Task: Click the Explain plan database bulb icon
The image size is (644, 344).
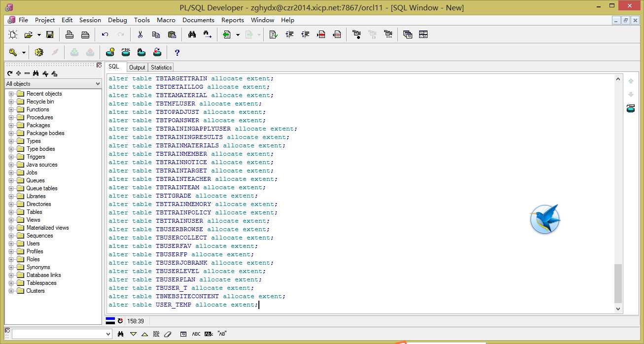Action: 110,52
